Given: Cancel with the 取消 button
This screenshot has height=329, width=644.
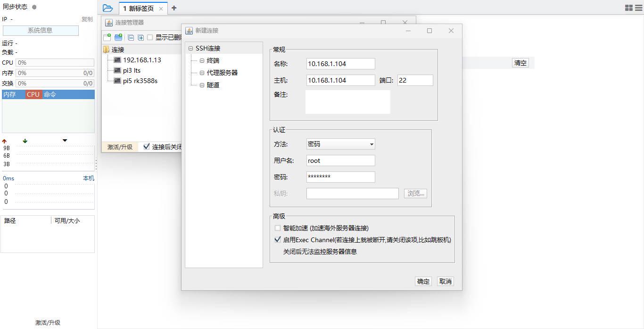Looking at the screenshot, I should [x=445, y=281].
